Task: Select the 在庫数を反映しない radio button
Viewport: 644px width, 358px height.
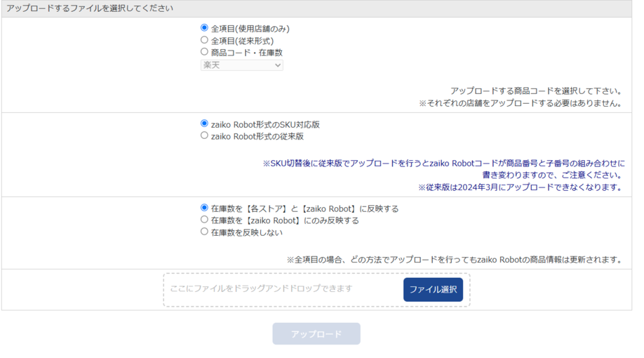Action: 204,232
